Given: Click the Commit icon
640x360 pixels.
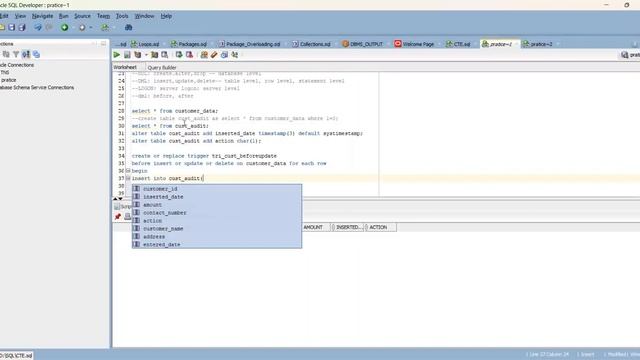Looking at the screenshot, I should 179,55.
